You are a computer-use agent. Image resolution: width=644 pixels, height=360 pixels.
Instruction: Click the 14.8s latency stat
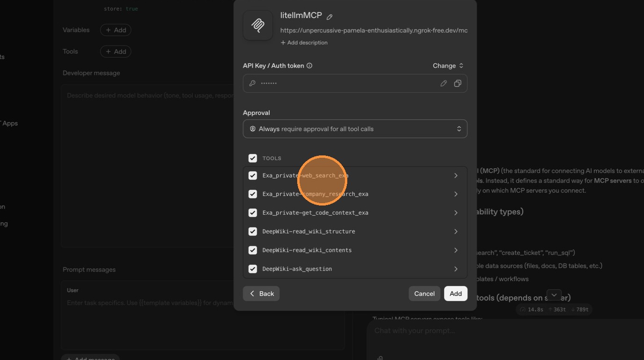tap(532, 309)
